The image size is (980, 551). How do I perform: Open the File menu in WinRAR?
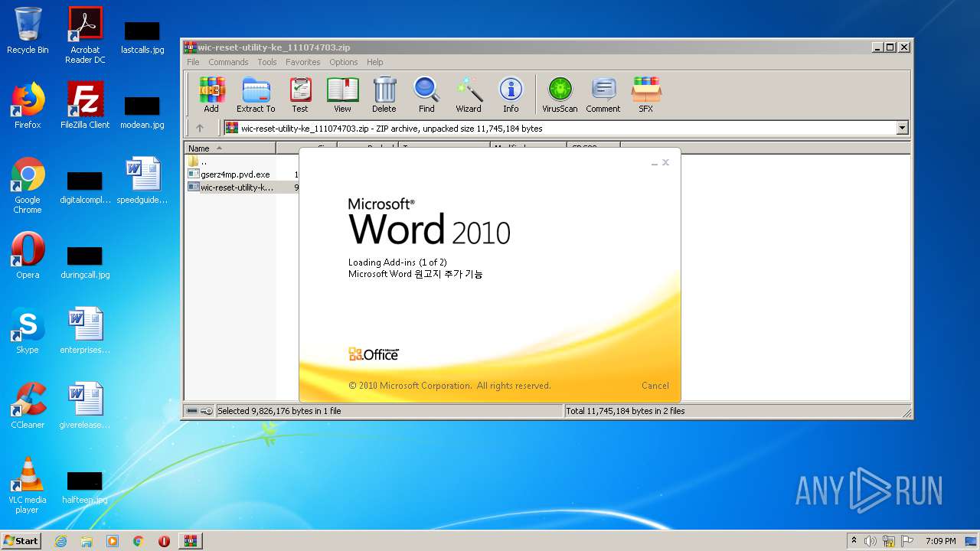[x=193, y=62]
